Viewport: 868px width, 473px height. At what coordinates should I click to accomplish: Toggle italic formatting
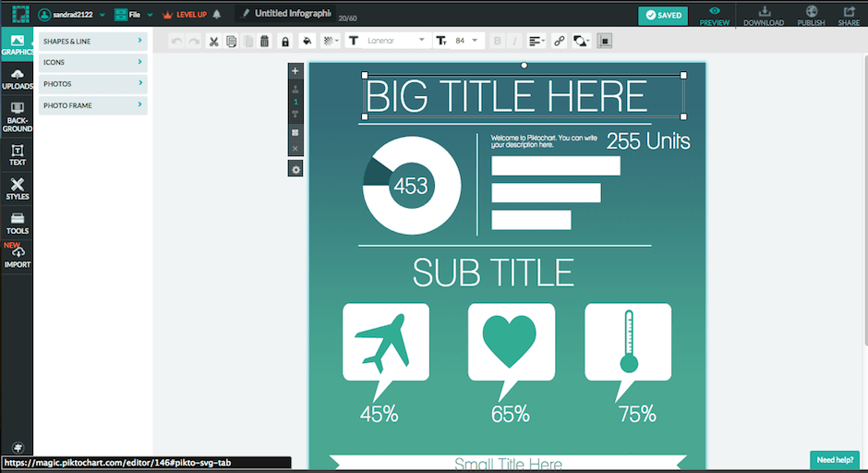tap(515, 41)
